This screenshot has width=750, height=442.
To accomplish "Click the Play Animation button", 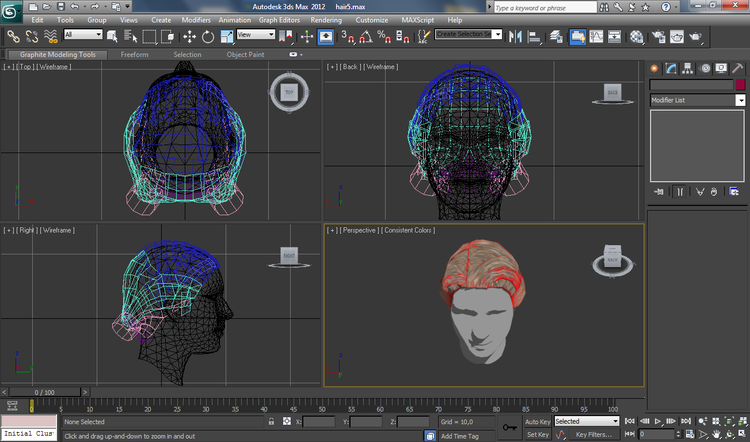I will coord(658,421).
